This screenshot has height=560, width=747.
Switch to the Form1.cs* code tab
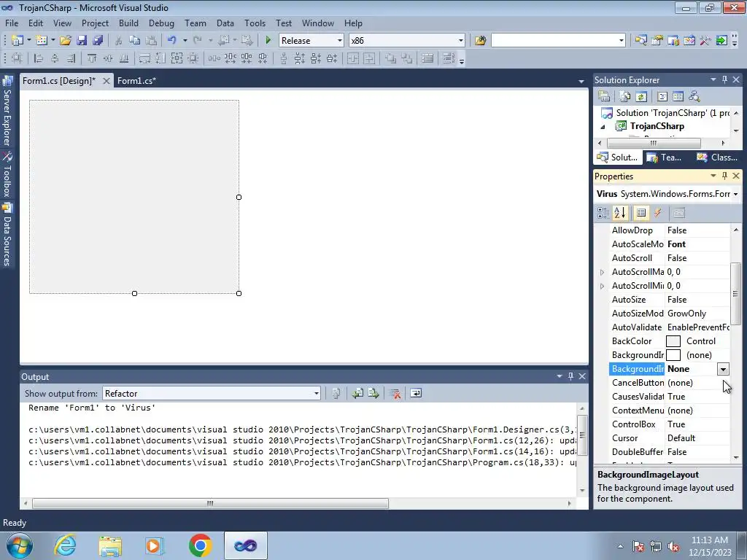pyautogui.click(x=136, y=81)
